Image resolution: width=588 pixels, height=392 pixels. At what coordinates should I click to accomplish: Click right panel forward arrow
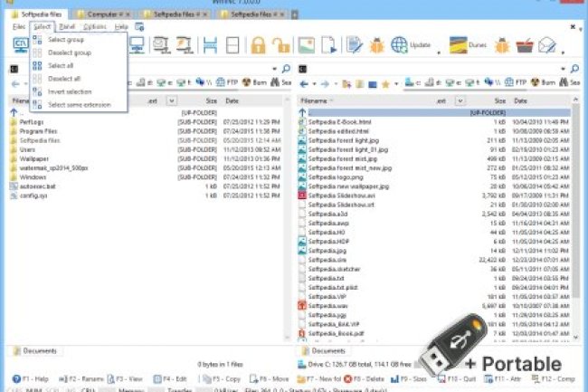325,84
